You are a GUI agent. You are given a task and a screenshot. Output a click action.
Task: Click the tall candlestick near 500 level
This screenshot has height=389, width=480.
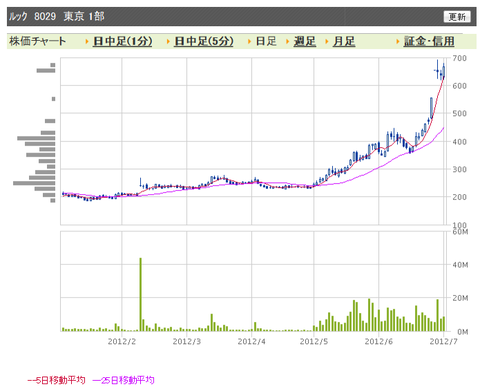point(431,108)
